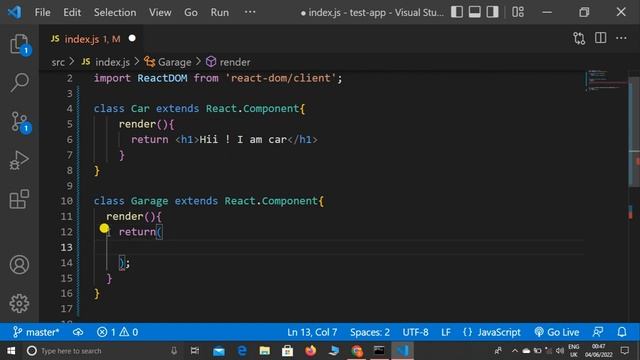640x360 pixels.
Task: Open the Search view in activity bar
Action: tap(19, 82)
